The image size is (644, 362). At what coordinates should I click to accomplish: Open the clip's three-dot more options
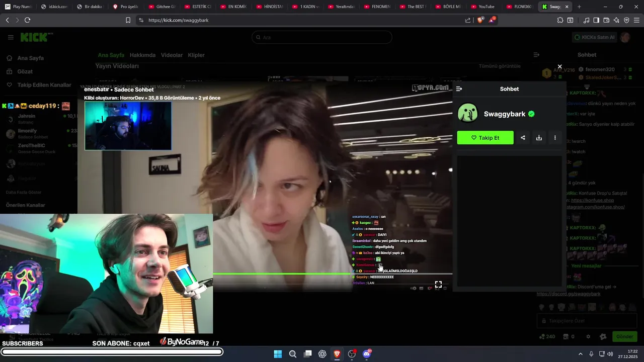(x=555, y=138)
